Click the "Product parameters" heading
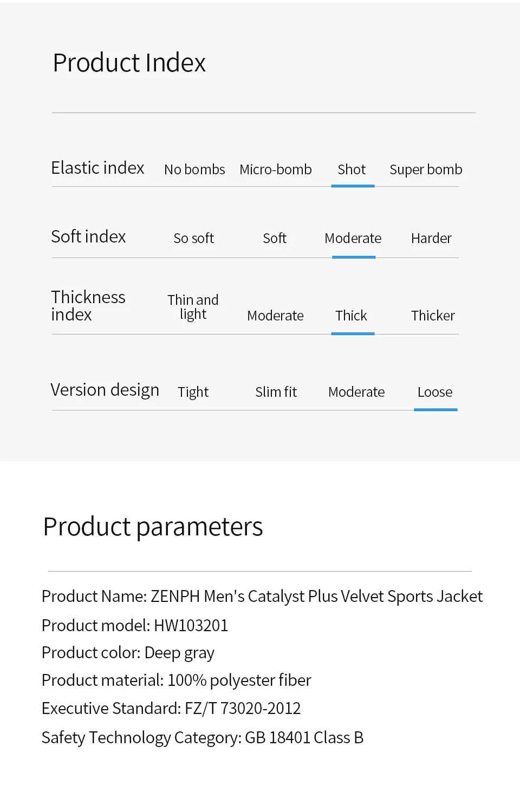 tap(153, 527)
